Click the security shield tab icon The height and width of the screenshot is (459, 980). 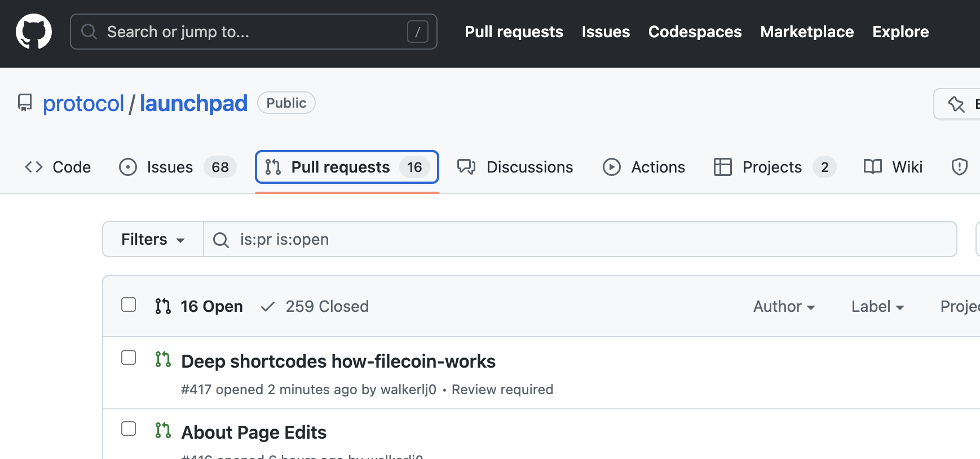(959, 167)
